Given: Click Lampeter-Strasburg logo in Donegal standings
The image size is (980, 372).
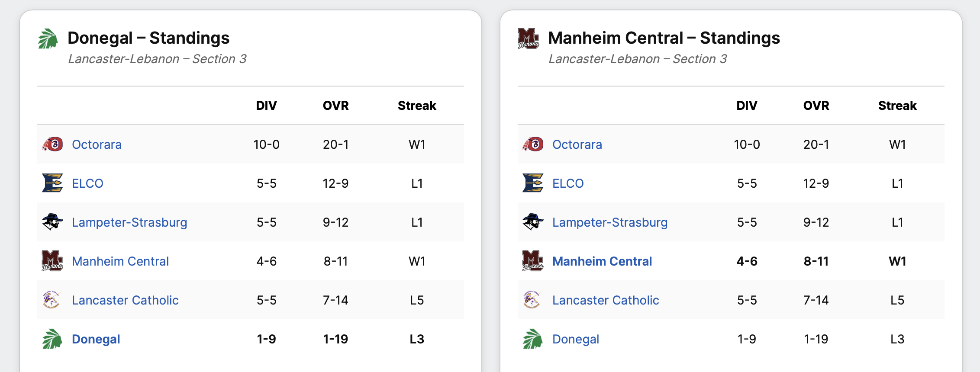Looking at the screenshot, I should [x=52, y=222].
